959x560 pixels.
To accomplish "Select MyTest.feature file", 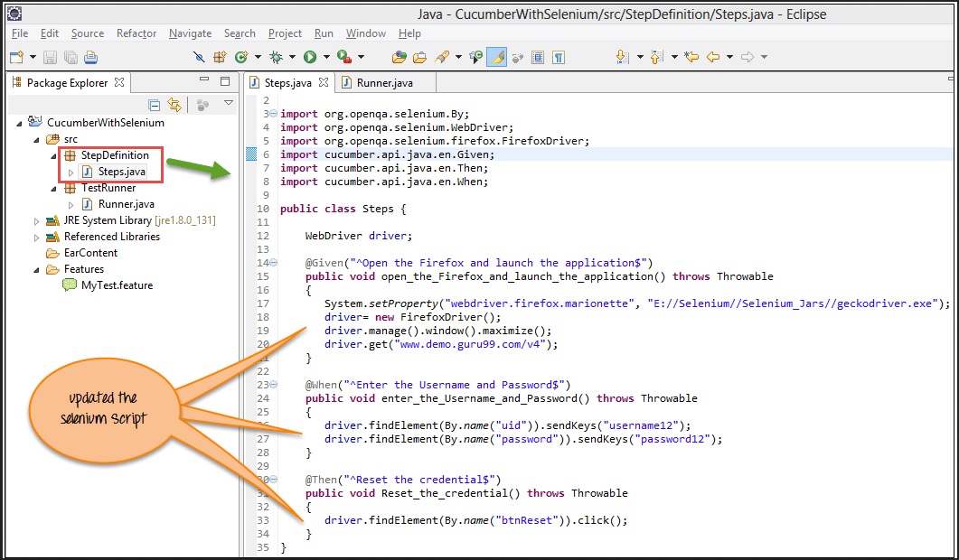I will 117,285.
